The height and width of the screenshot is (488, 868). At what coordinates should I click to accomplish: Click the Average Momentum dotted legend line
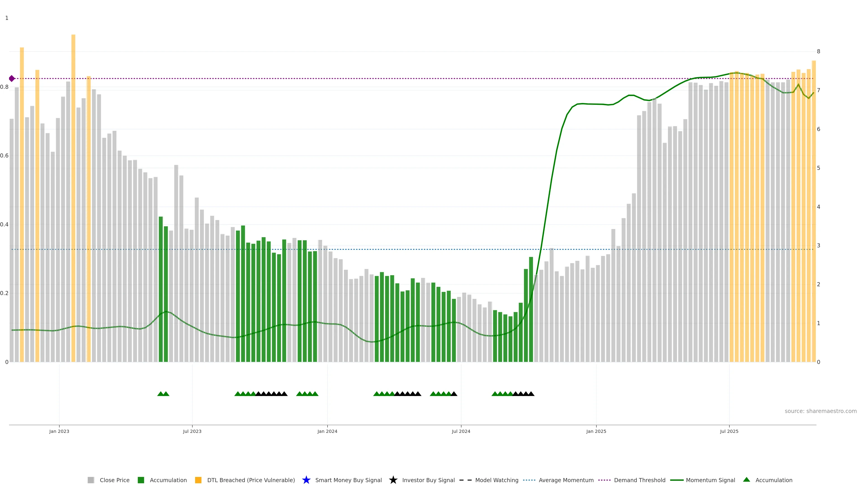click(529, 480)
